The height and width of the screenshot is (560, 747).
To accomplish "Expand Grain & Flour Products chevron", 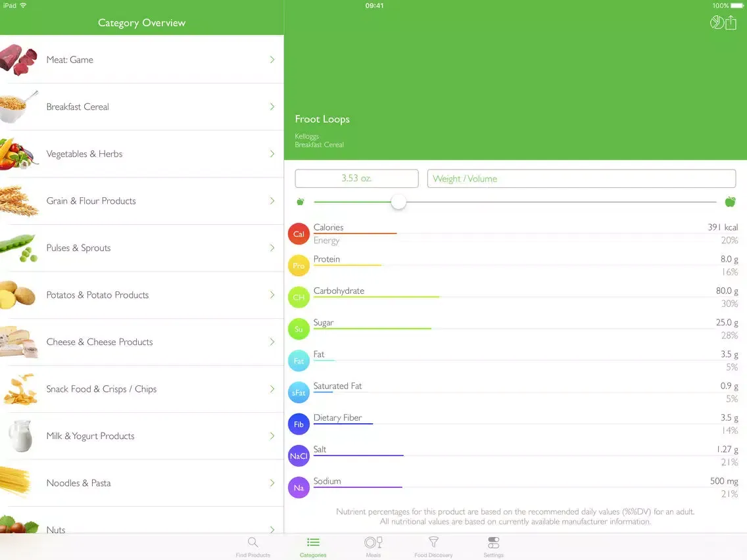I will point(272,200).
